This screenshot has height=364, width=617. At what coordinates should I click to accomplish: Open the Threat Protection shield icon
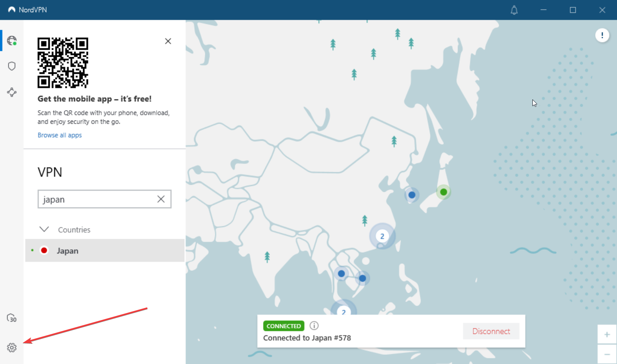(x=12, y=66)
